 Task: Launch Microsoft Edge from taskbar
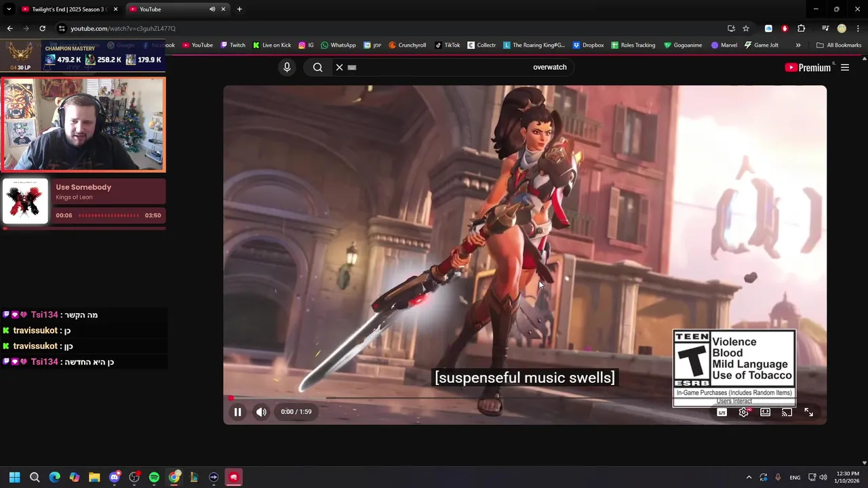55,477
